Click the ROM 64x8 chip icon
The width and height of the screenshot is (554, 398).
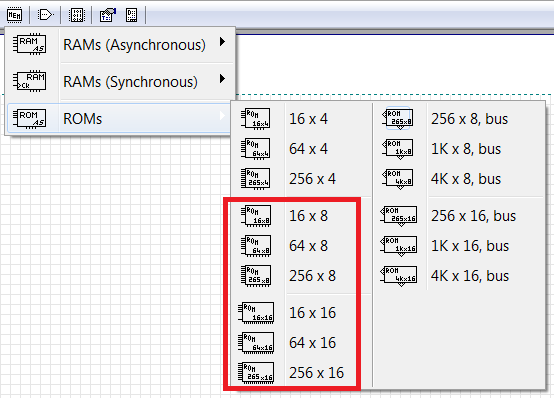point(256,246)
